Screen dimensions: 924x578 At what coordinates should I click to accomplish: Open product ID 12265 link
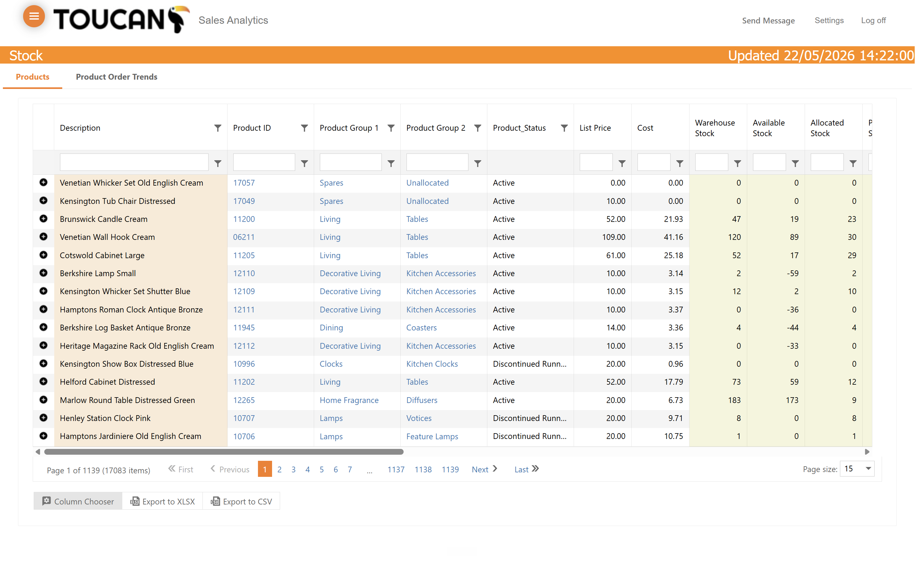(x=244, y=400)
